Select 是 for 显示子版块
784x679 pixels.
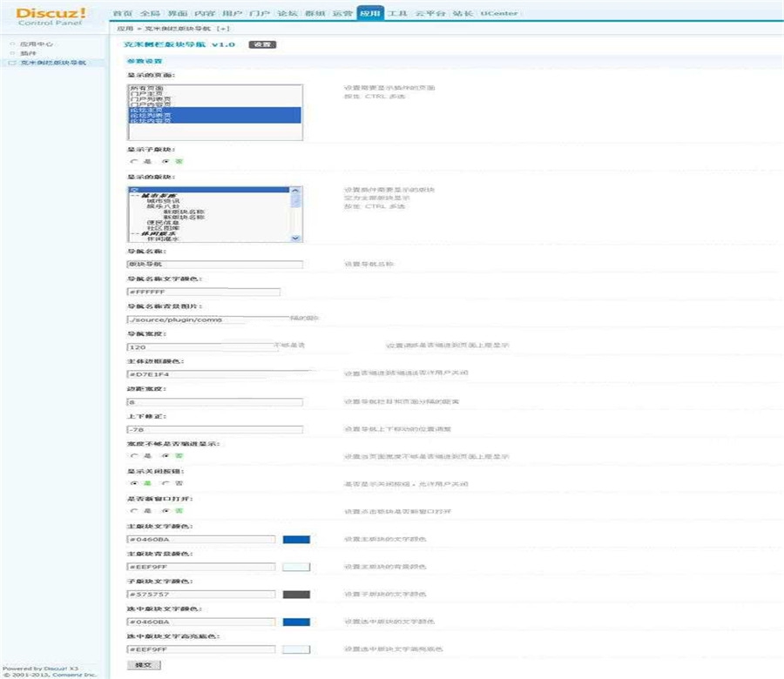[134, 161]
